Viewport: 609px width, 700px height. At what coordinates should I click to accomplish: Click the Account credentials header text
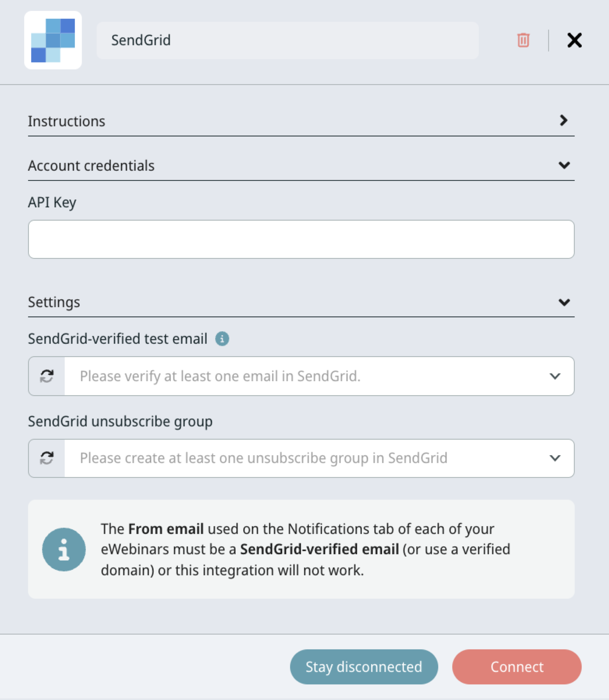point(91,166)
